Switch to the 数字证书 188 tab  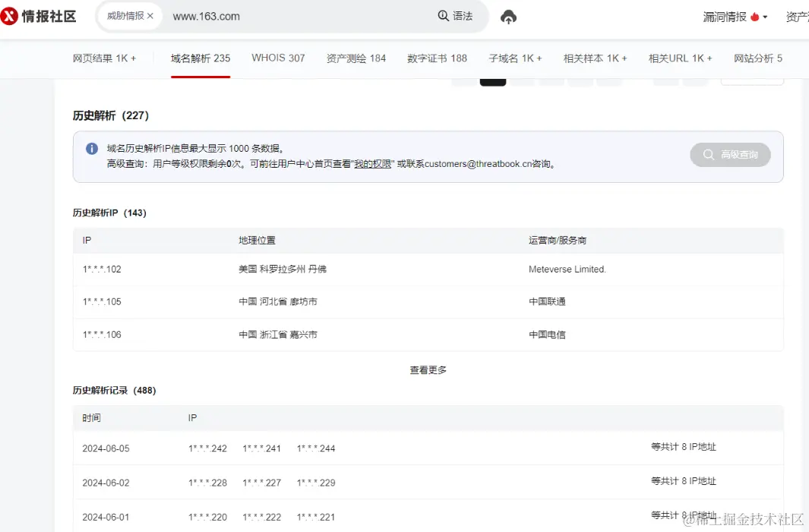pos(437,58)
